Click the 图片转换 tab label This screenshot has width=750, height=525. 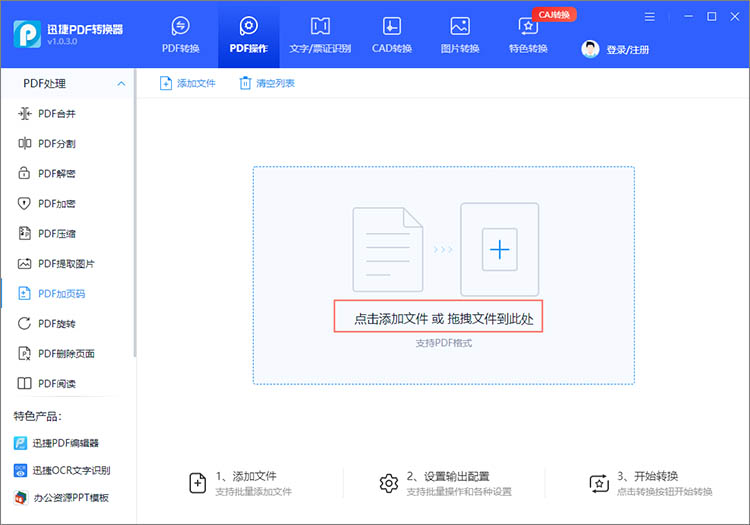[x=460, y=49]
